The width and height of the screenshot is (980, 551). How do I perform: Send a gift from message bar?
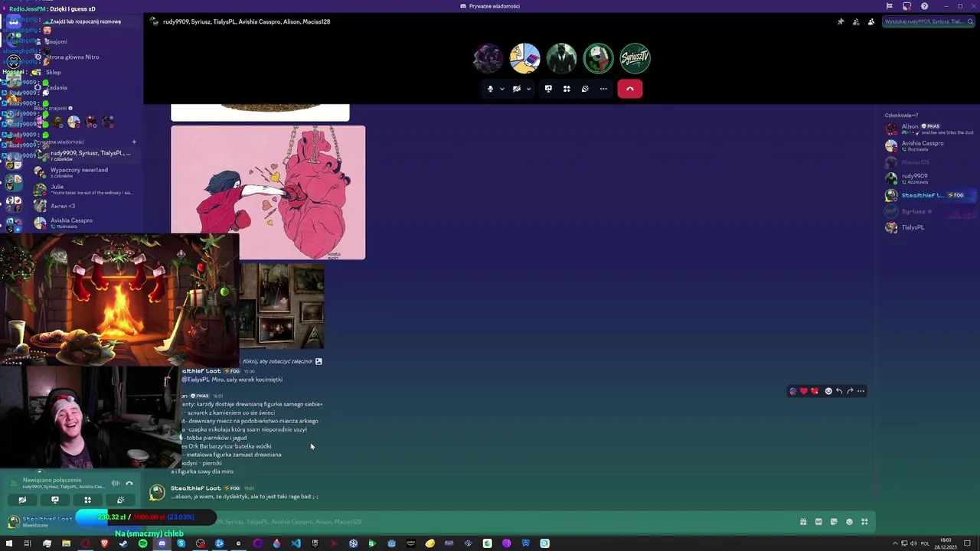803,522
